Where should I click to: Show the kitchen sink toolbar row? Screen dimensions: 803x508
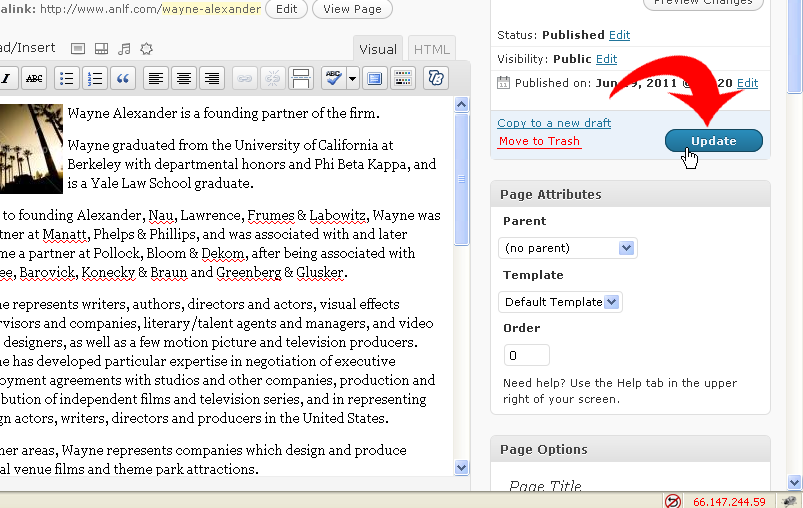coord(403,78)
